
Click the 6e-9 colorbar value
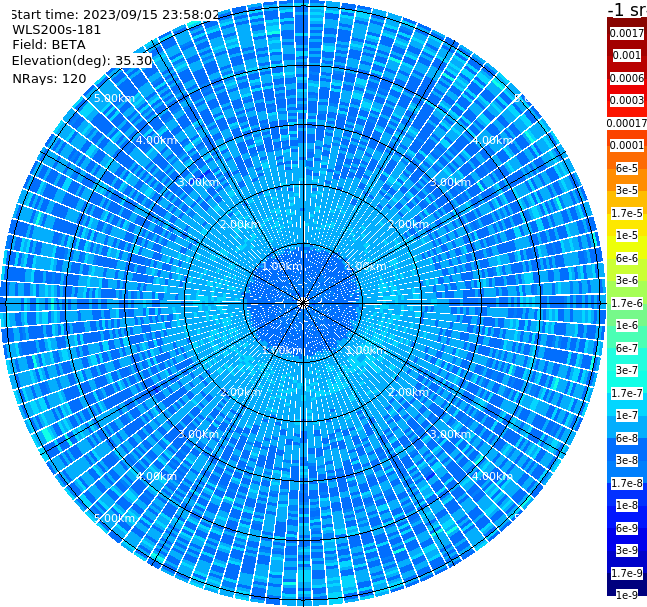(627, 528)
